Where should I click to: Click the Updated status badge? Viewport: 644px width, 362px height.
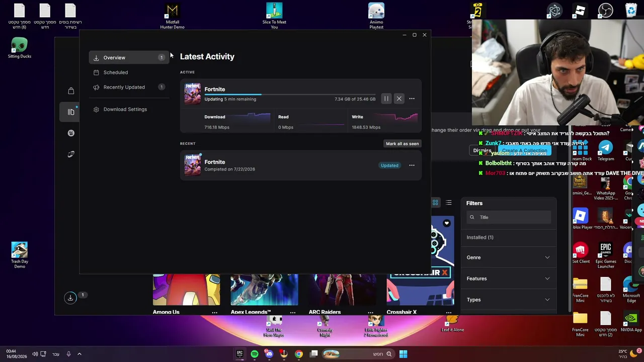click(389, 165)
